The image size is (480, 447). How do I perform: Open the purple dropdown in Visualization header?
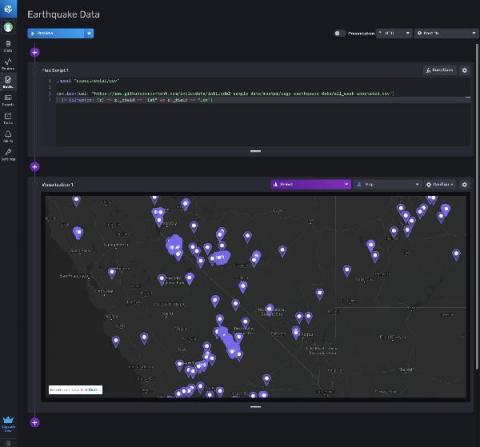pos(311,184)
